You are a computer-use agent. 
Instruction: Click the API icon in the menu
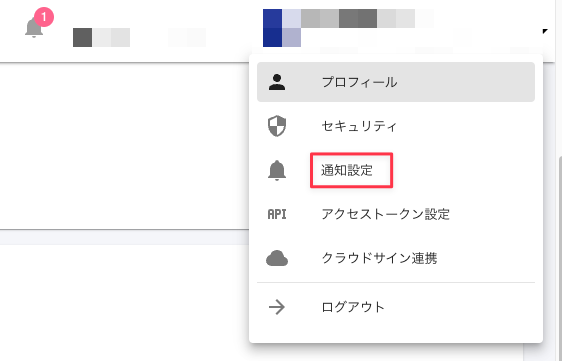[277, 214]
